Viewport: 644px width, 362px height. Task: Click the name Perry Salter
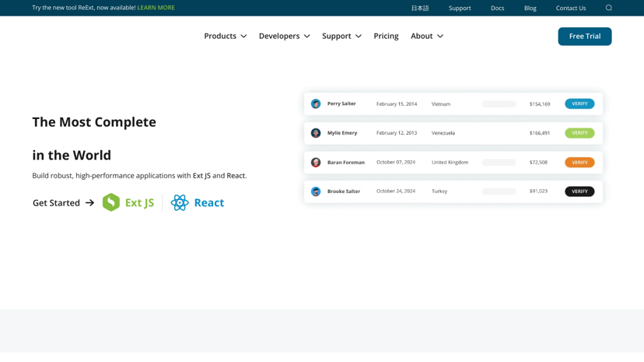(341, 104)
